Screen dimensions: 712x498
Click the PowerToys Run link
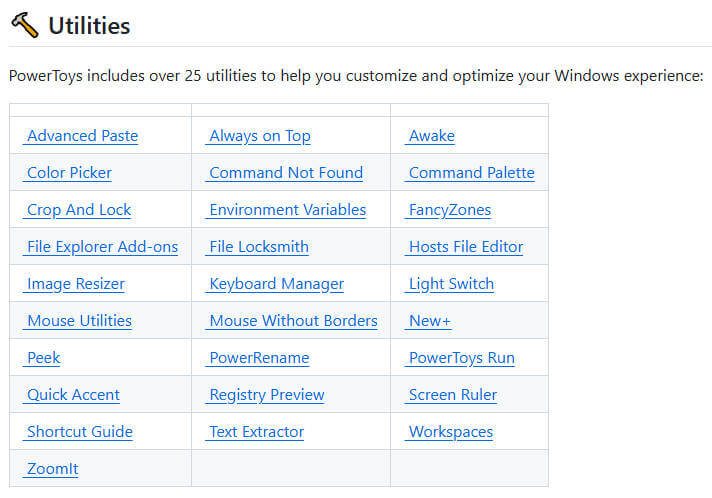tap(460, 358)
